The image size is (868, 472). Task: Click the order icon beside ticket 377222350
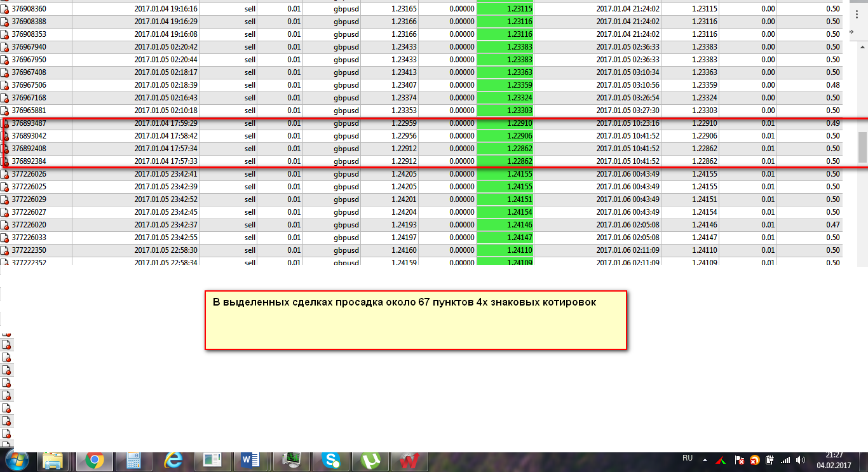pos(4,251)
